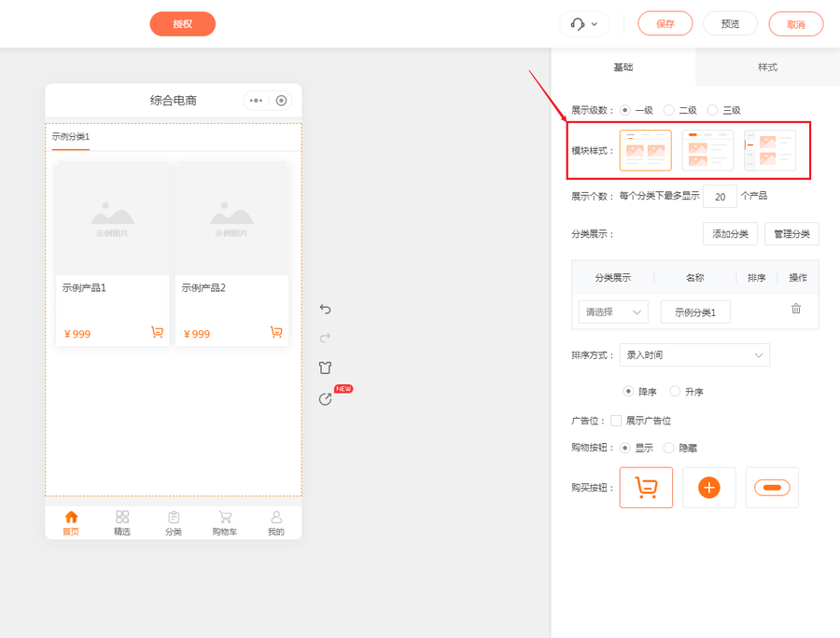Go to 首页 in the bottom navigation
The height and width of the screenshot is (638, 840).
tap(71, 523)
